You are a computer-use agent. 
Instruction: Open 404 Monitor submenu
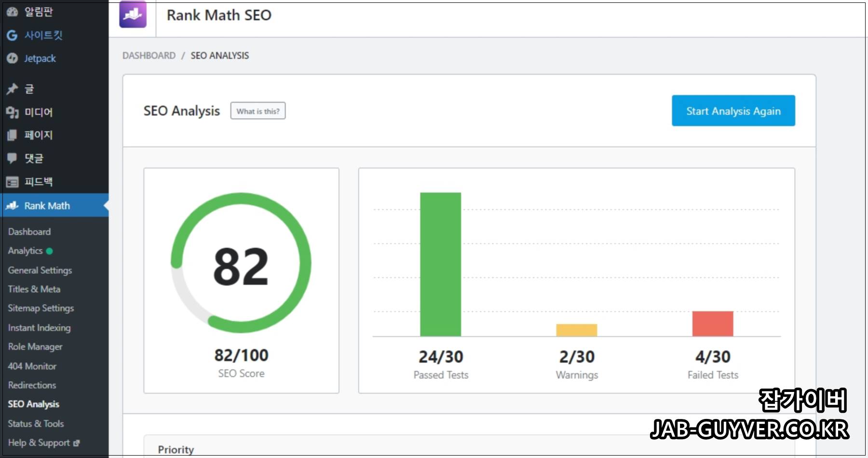(32, 366)
